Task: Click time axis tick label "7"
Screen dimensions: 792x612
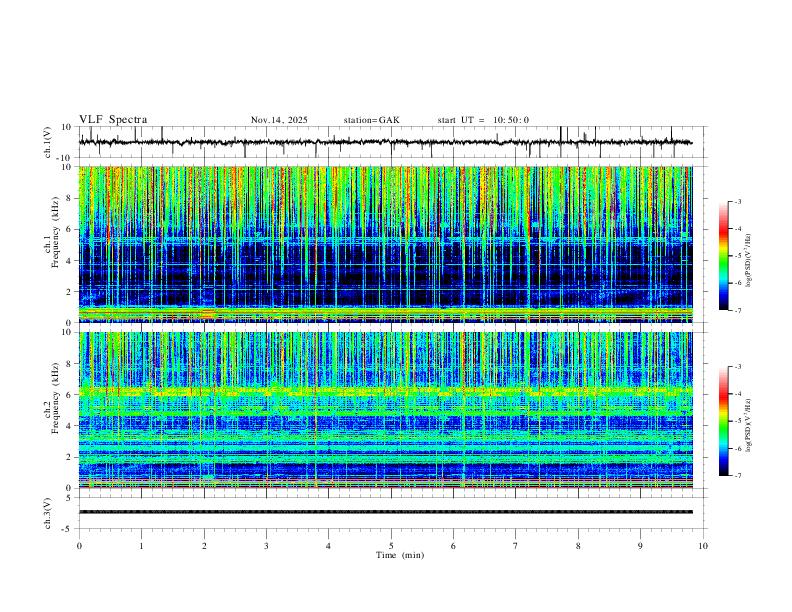Action: click(516, 546)
